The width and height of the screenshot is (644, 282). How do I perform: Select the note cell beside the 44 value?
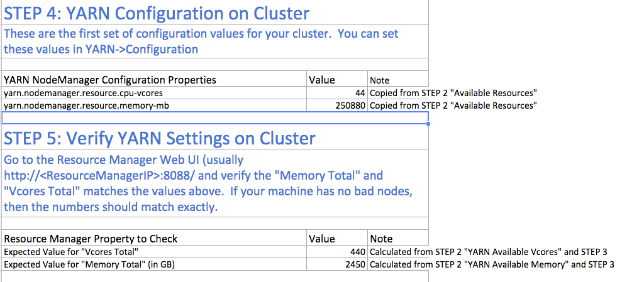pos(453,93)
